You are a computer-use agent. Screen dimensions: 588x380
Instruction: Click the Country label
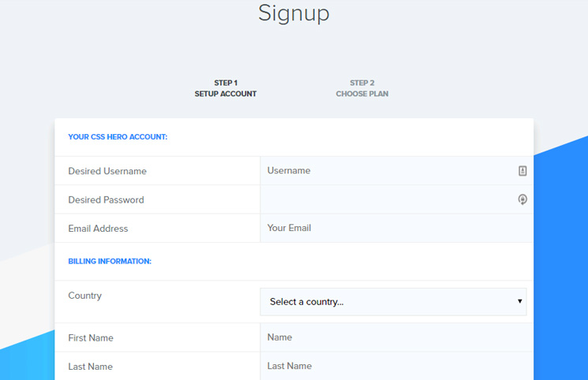click(84, 296)
